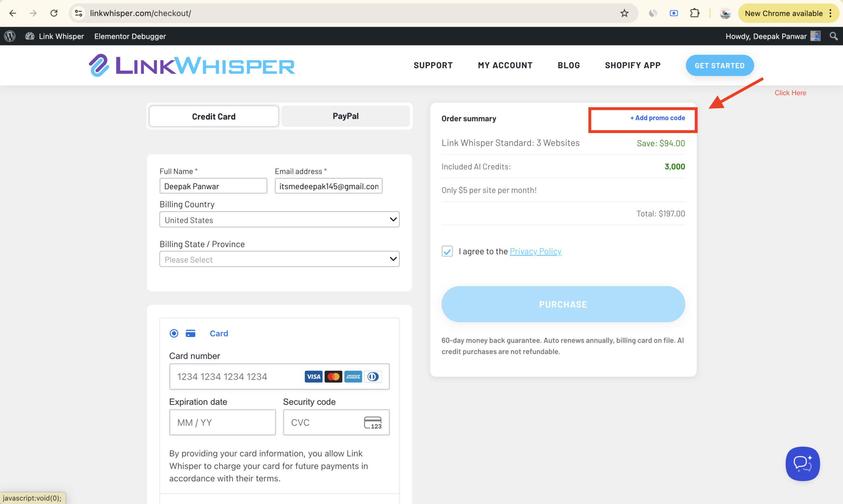Click Link Whisper admin bar text
Screen dimensions: 843x504
point(61,36)
